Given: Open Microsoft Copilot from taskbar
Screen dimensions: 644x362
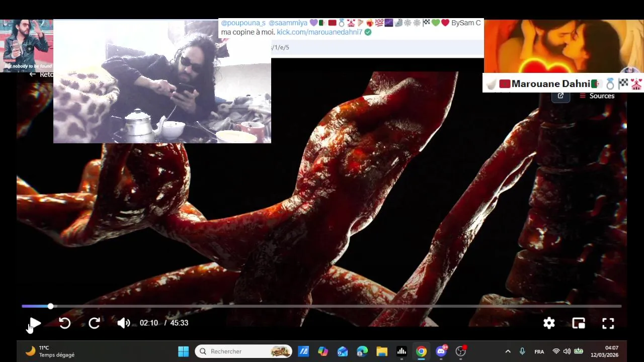Looking at the screenshot, I should (323, 351).
